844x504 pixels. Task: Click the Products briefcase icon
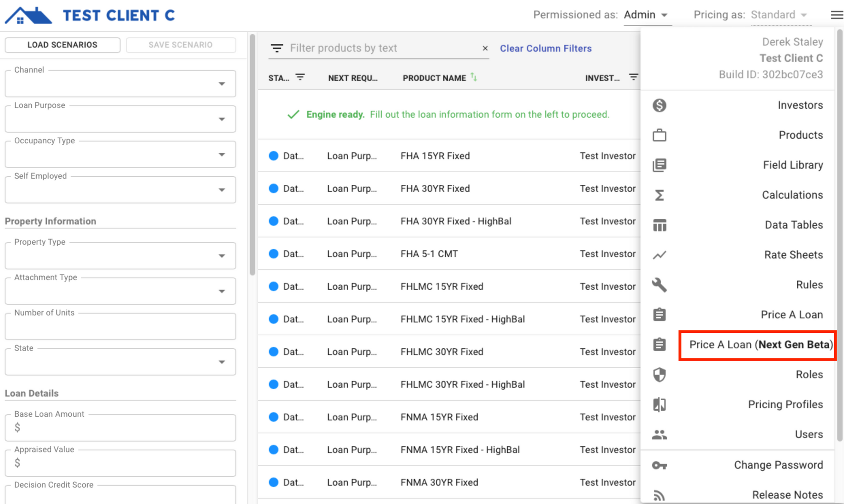659,135
